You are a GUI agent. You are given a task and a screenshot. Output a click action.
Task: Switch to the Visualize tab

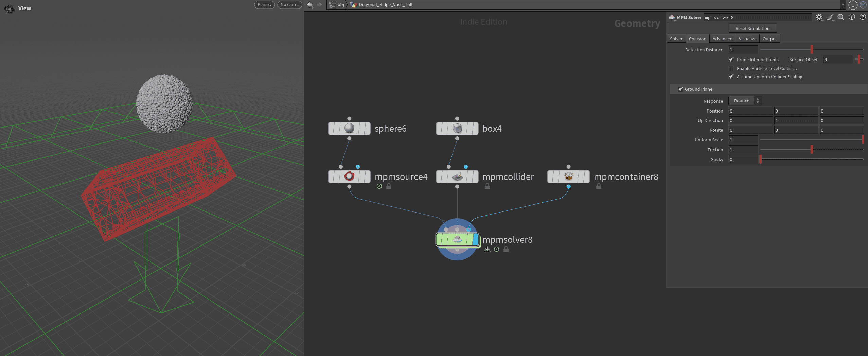pyautogui.click(x=747, y=38)
